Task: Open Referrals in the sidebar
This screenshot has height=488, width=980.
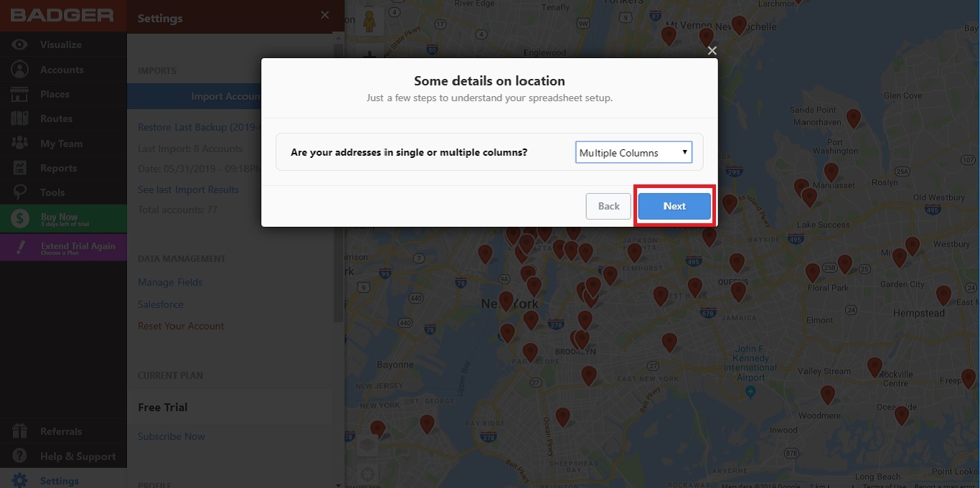Action: (x=61, y=431)
